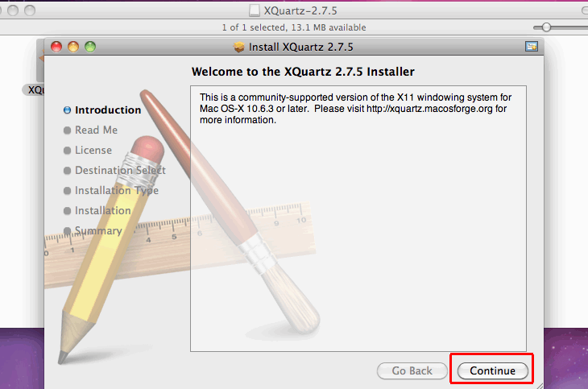Select the Destination Select step
Viewport: 588px width, 389px height.
(114, 170)
